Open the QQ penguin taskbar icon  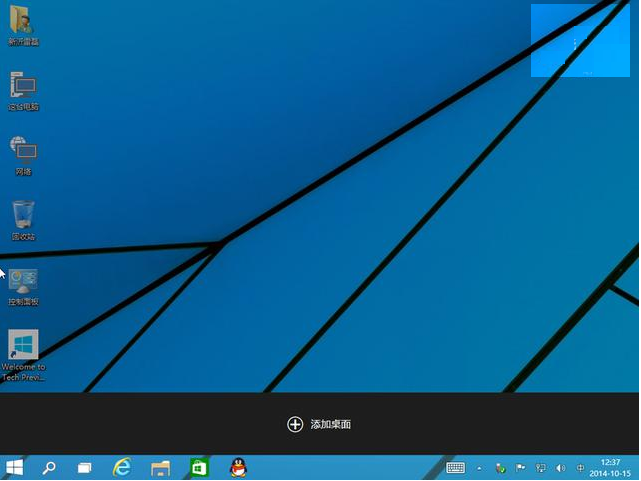click(238, 468)
